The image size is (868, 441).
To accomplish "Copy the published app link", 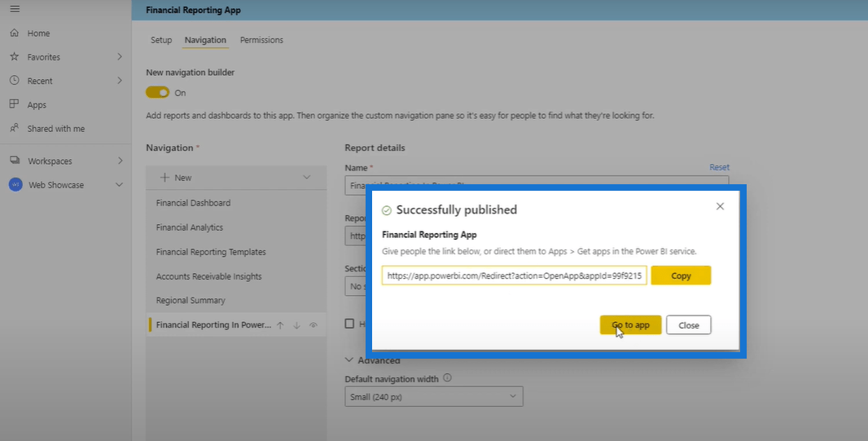I will point(681,276).
